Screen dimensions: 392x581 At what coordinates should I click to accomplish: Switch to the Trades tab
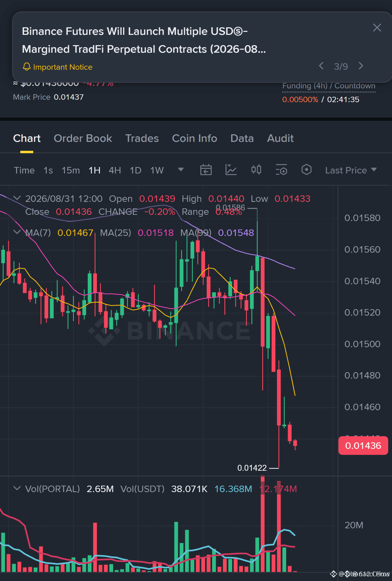tap(142, 138)
